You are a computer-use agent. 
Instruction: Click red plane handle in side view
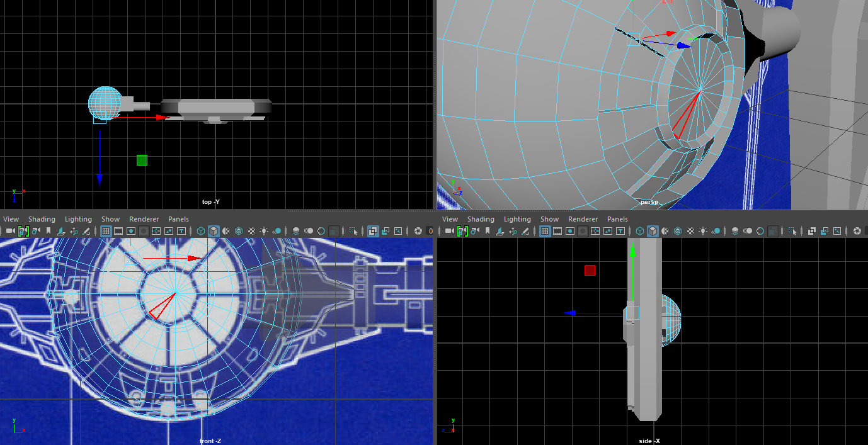click(590, 270)
